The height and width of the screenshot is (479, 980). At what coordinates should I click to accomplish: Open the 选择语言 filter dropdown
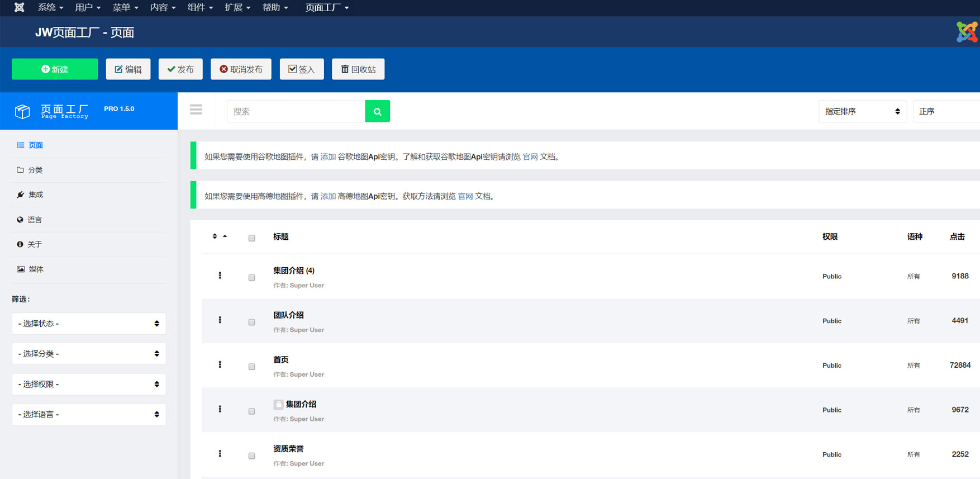89,414
